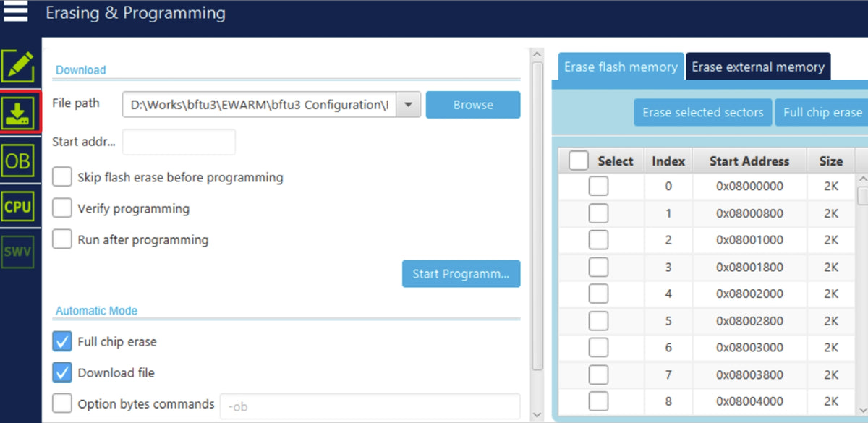The width and height of the screenshot is (868, 423).
Task: Switch to Erase external memory tab
Action: (x=758, y=67)
